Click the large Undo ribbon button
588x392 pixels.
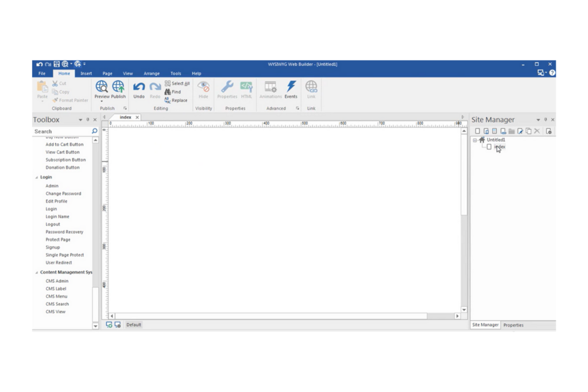pyautogui.click(x=139, y=90)
